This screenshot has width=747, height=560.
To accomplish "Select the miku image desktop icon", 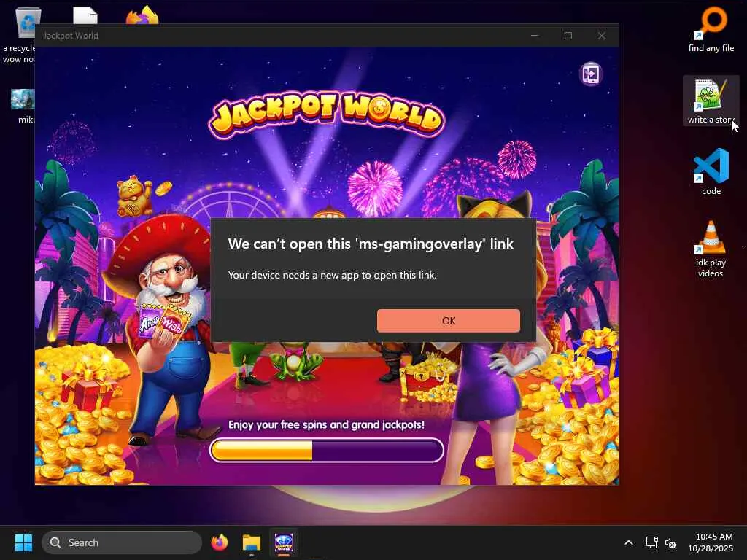I will point(23,106).
